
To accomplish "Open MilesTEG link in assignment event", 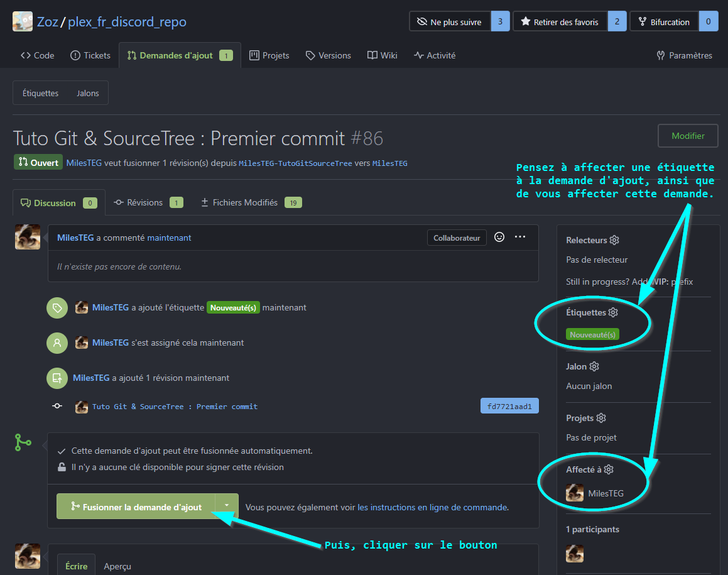I will click(111, 342).
